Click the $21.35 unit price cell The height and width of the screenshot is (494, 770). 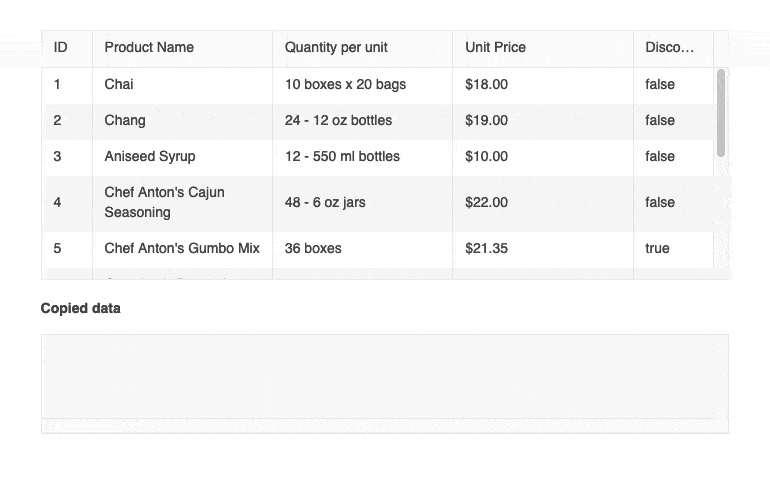[486, 248]
